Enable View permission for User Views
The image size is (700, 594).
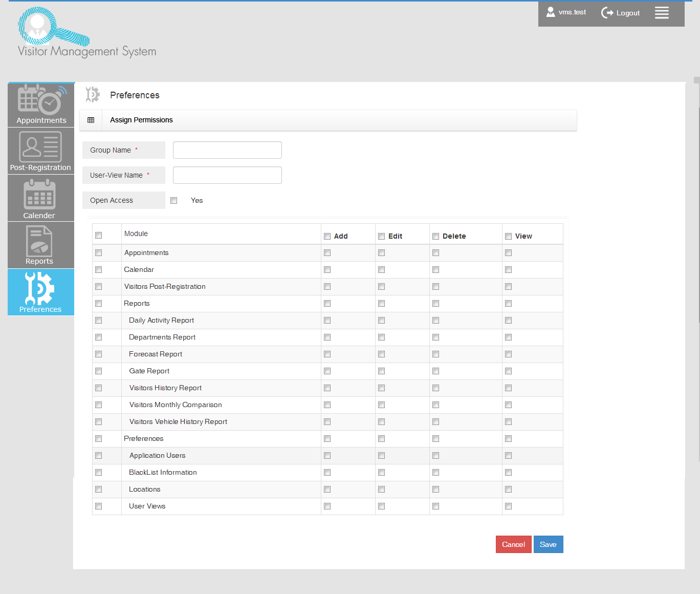(x=509, y=506)
